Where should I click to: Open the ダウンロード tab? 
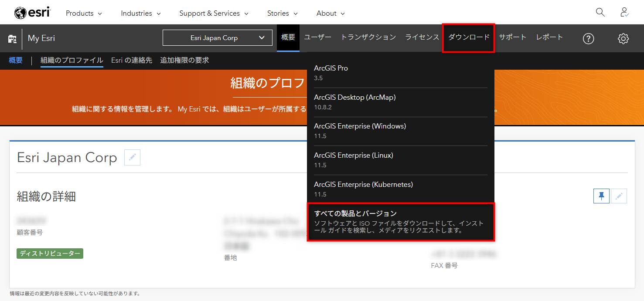coord(469,37)
